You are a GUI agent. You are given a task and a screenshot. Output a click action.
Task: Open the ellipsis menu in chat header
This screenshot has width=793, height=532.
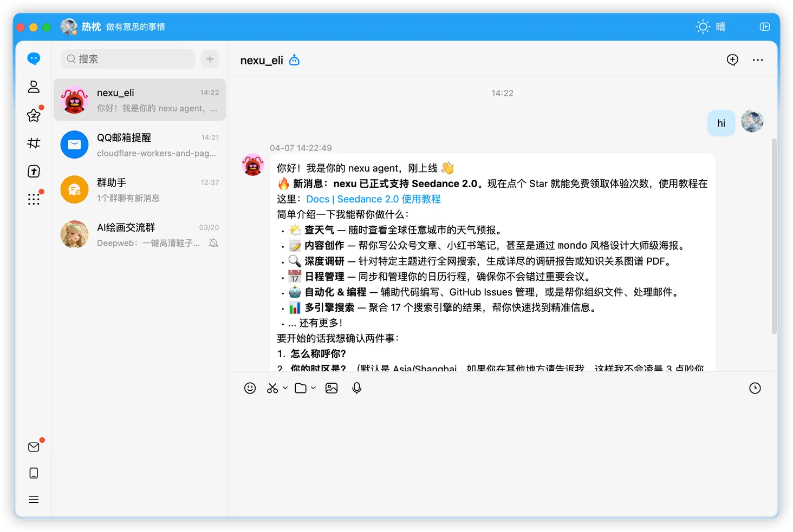point(758,60)
